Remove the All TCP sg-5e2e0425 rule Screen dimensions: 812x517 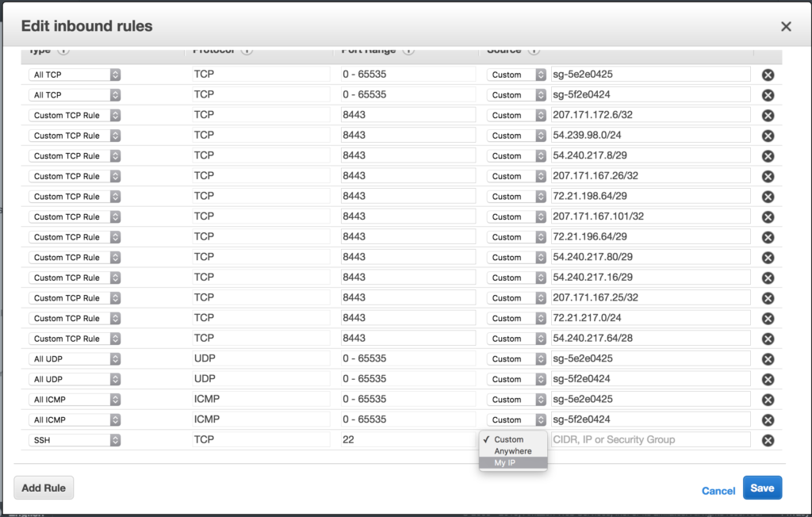[768, 75]
